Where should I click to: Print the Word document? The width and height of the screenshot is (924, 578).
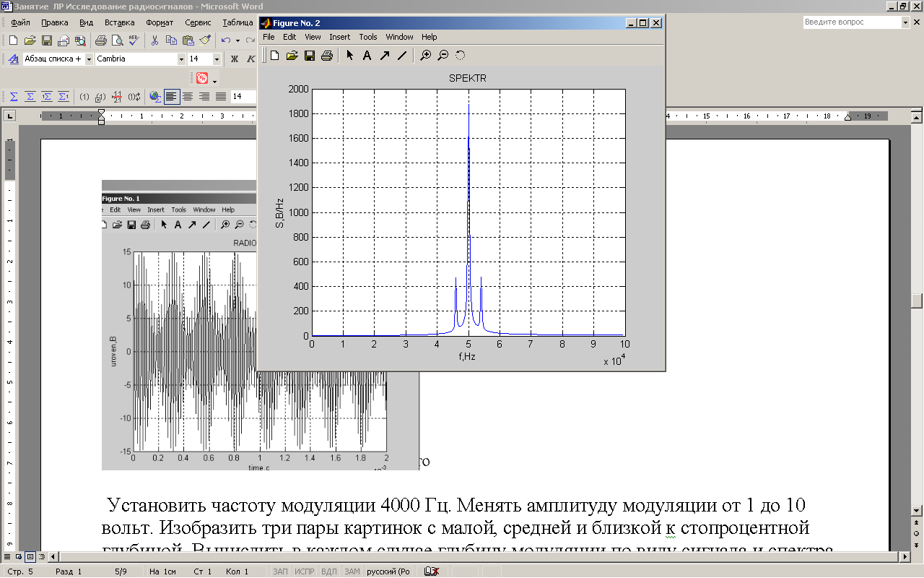click(101, 40)
